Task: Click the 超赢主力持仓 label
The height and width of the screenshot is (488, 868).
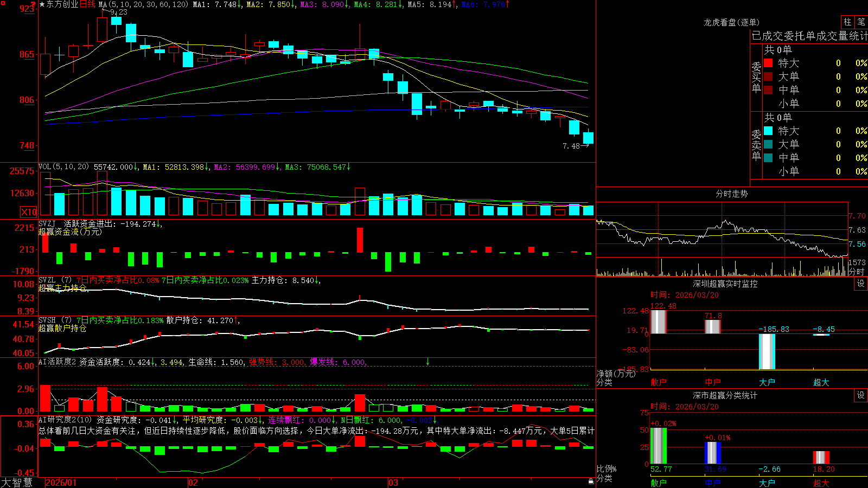Action: (62, 288)
